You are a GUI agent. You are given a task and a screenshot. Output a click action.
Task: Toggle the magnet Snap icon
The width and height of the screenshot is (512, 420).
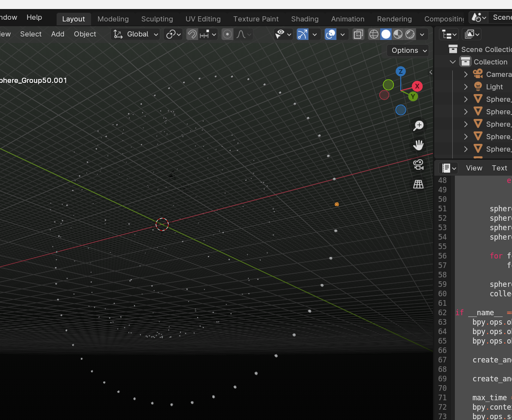click(x=192, y=34)
